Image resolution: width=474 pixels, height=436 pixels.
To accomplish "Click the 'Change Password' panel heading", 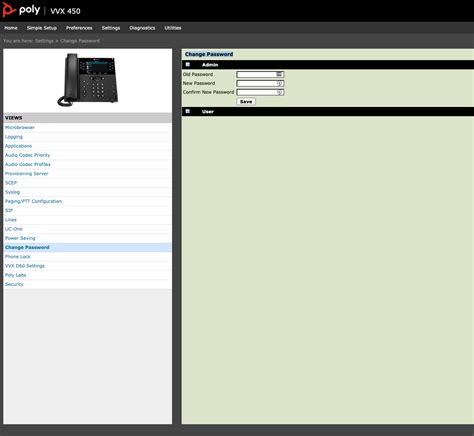I will (209, 54).
